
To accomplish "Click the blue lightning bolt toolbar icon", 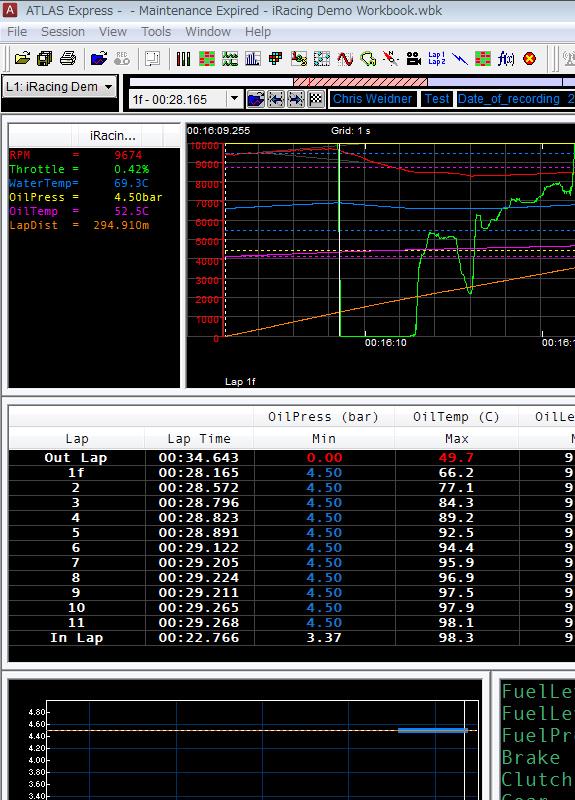I will tap(460, 59).
